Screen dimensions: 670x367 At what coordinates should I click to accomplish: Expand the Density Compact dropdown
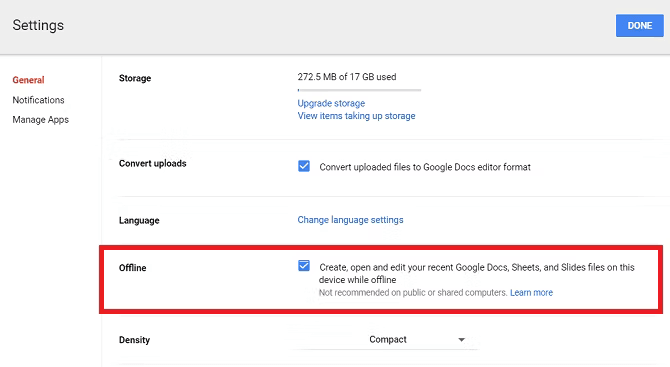[x=385, y=340]
